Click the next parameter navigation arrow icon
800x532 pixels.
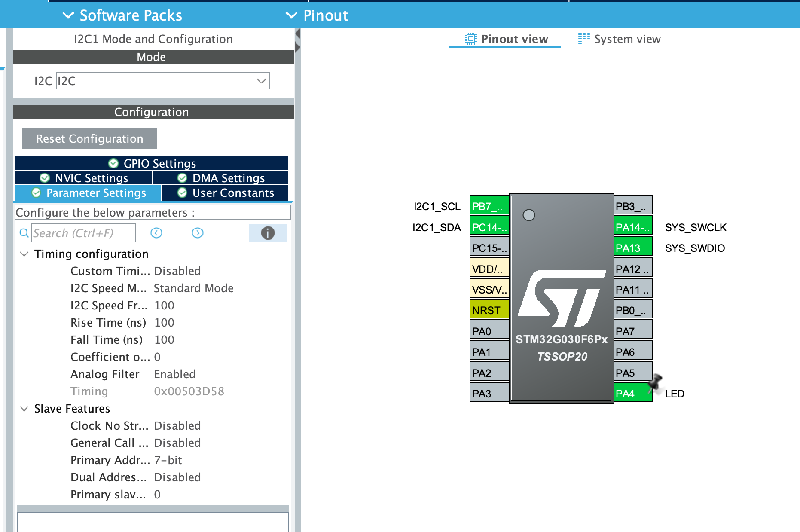point(197,233)
